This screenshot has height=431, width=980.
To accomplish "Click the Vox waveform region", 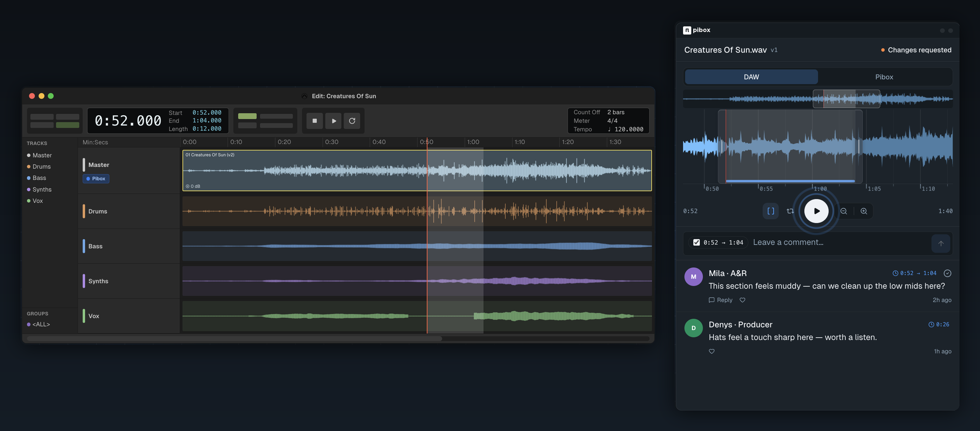I will click(417, 316).
